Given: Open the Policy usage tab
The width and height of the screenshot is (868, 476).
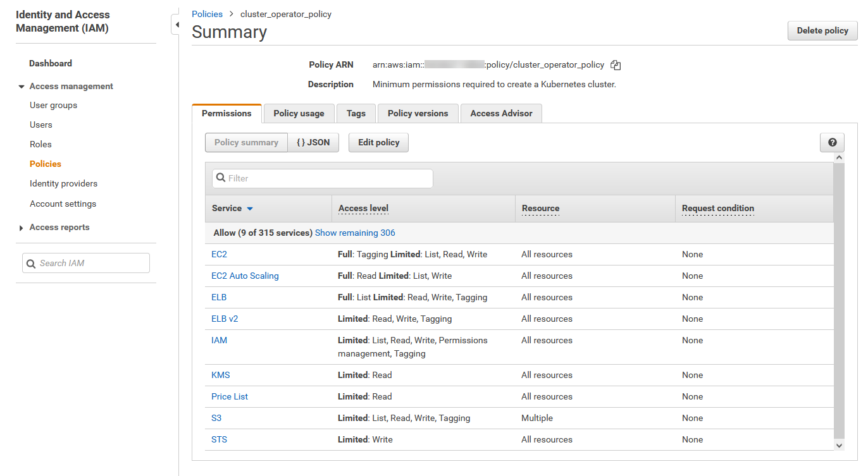Looking at the screenshot, I should [299, 114].
